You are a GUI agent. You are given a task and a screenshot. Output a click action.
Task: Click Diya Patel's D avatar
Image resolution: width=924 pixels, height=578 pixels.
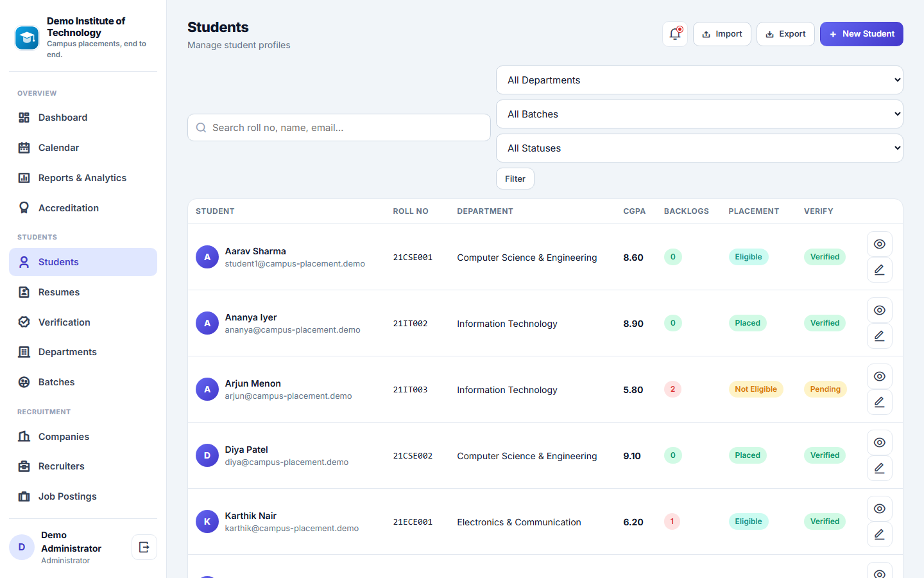[x=207, y=455]
